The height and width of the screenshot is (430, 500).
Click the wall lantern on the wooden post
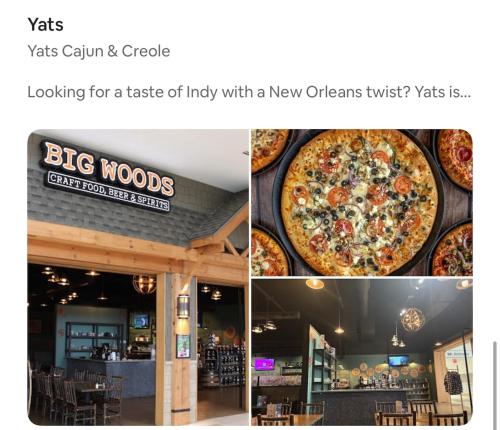[x=183, y=306]
